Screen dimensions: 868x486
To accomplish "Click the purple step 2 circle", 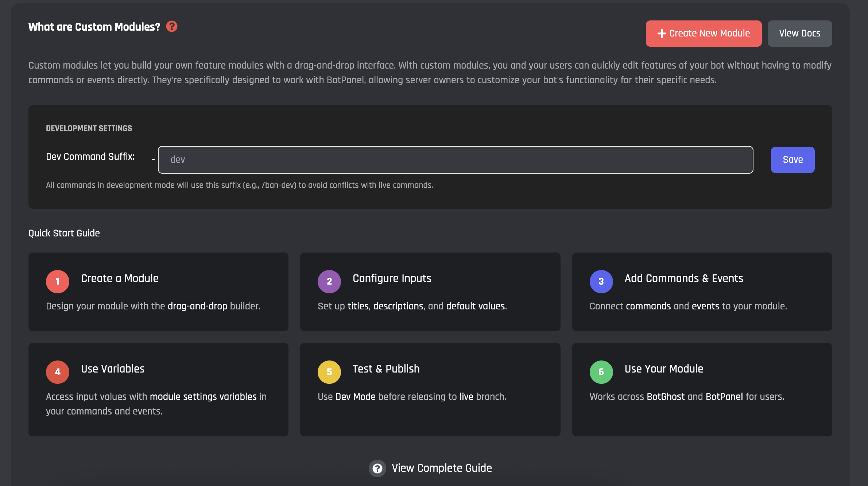I will (x=329, y=281).
